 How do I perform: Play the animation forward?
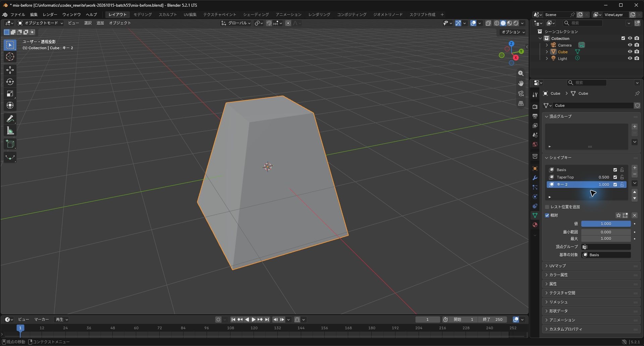tap(254, 320)
